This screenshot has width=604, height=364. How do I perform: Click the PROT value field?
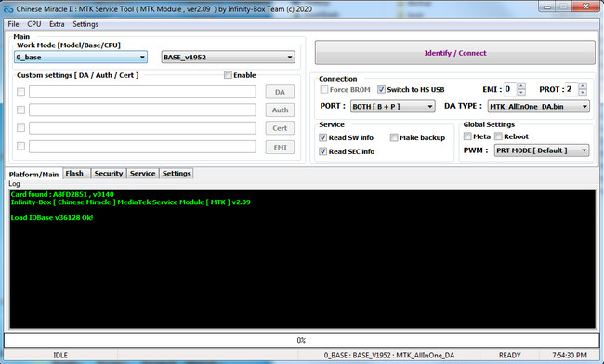click(571, 89)
